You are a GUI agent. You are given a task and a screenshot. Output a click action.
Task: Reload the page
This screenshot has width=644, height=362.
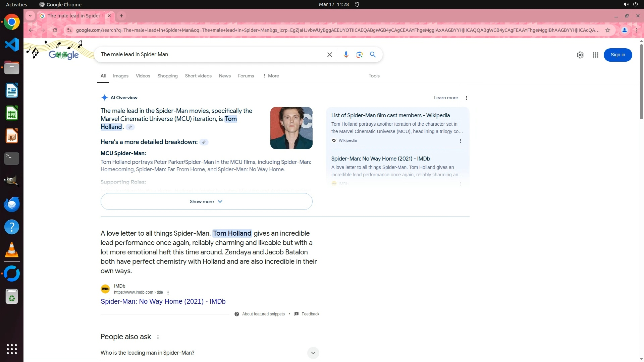click(55, 30)
